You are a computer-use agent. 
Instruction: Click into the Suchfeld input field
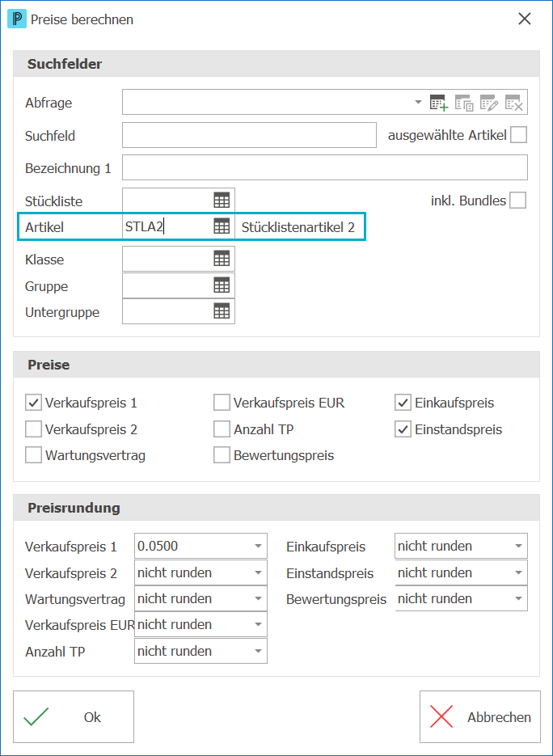pos(249,135)
